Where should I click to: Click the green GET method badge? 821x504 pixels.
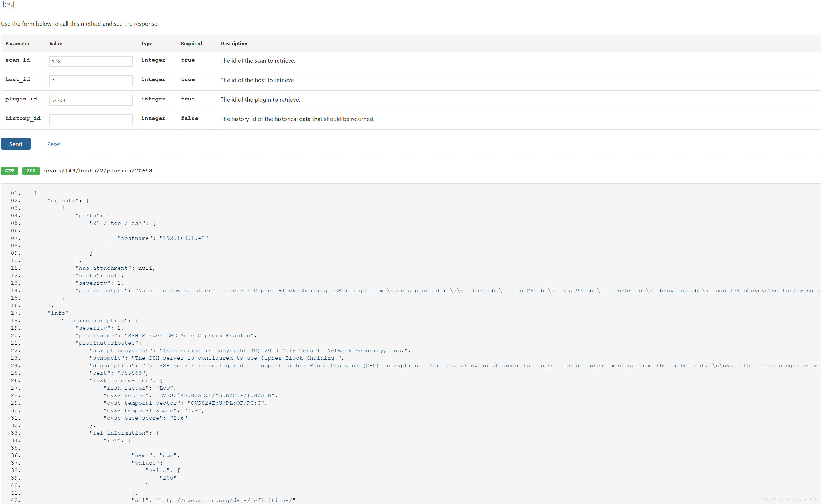(x=10, y=171)
